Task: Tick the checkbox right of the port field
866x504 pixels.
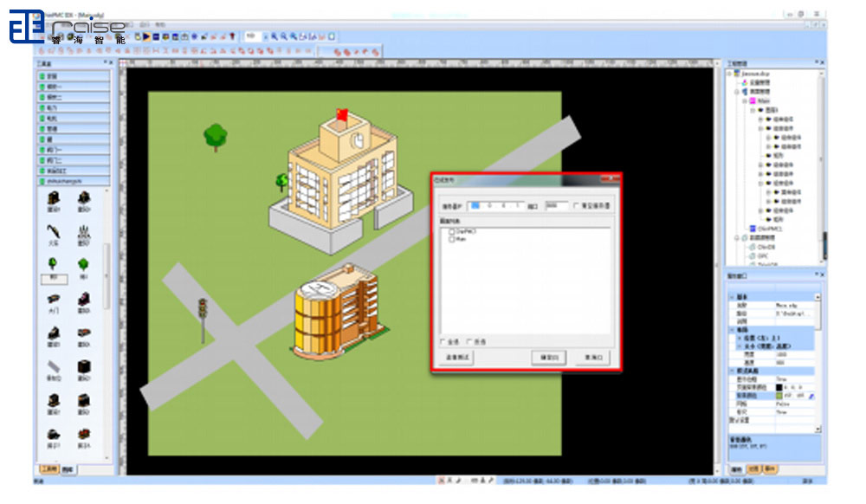Action: pos(576,206)
